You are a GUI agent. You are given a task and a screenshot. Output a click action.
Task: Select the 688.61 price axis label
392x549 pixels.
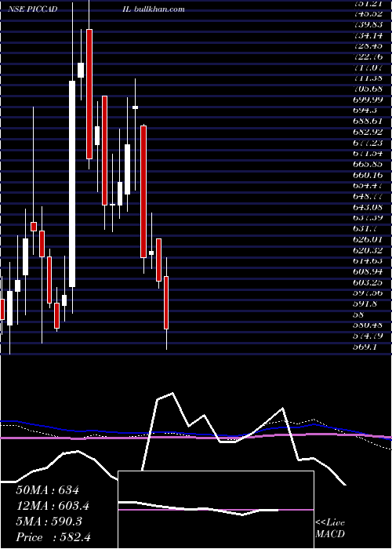tap(368, 121)
